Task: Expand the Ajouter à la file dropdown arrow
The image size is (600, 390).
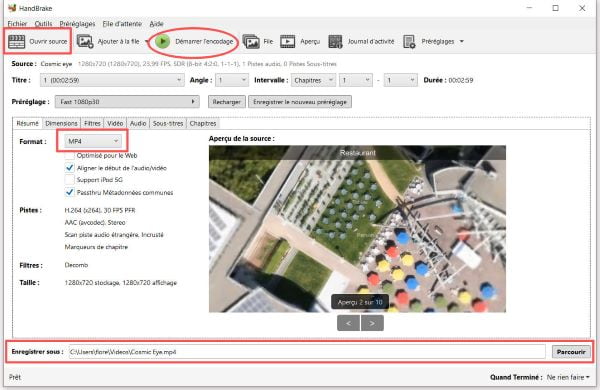Action: (x=147, y=41)
